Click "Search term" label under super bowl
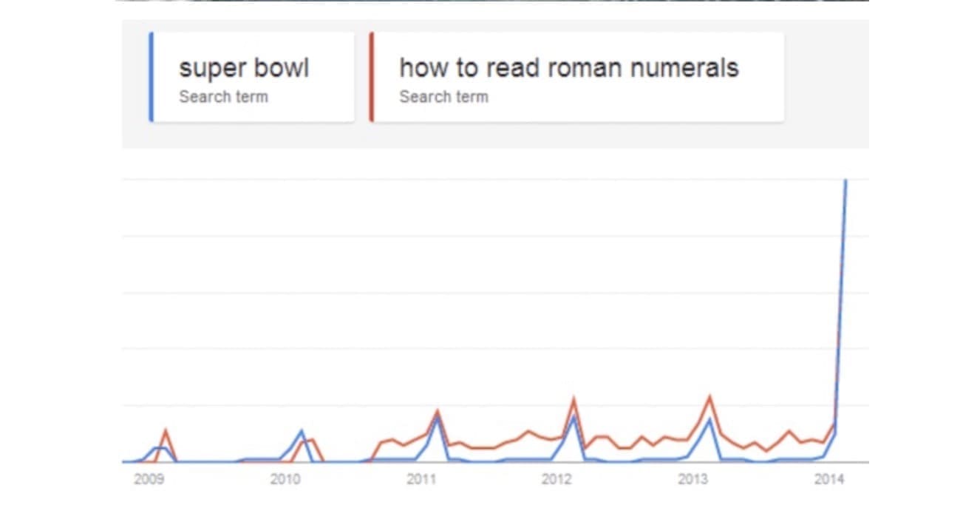The image size is (980, 519). click(x=223, y=97)
